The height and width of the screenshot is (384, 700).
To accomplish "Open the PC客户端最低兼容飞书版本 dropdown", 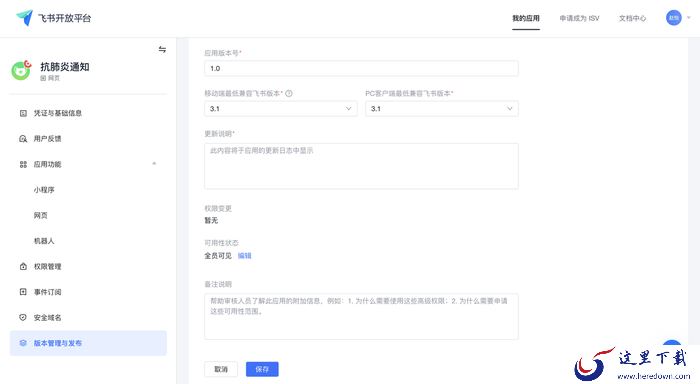I will click(442, 109).
